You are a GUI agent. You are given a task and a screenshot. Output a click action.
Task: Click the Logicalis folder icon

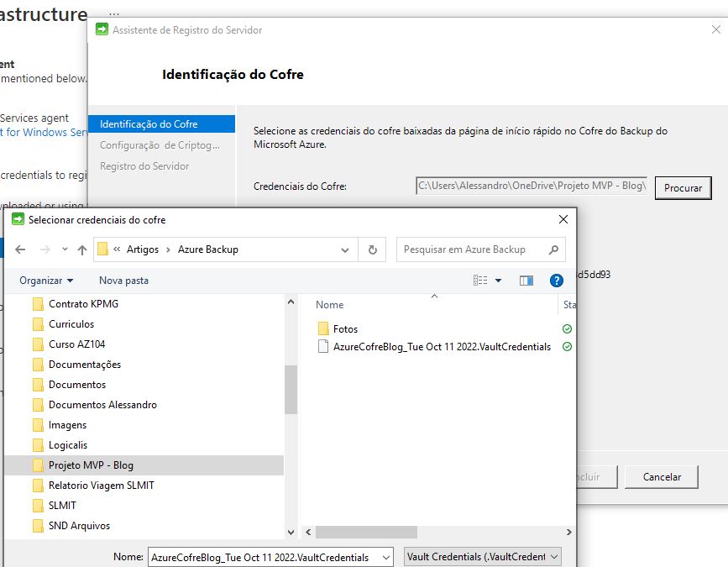pos(39,445)
